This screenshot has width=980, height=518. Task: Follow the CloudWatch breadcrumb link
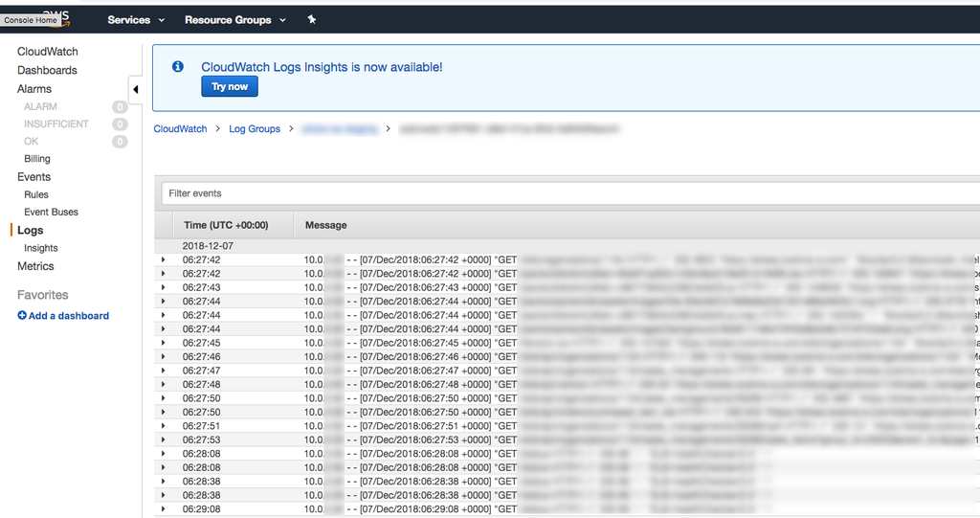tap(180, 129)
